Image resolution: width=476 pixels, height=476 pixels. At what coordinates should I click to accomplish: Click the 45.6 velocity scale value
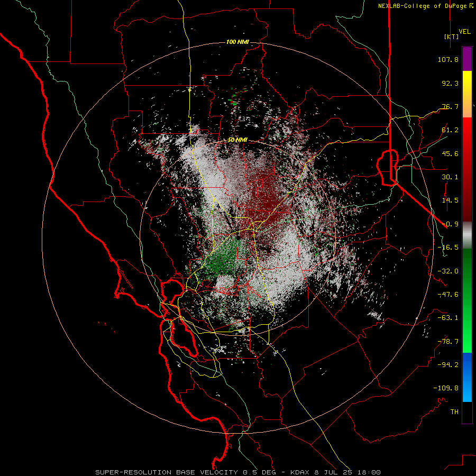click(450, 153)
